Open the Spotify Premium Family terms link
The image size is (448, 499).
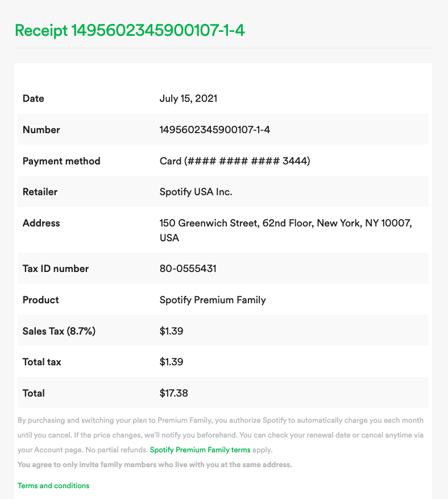click(200, 449)
